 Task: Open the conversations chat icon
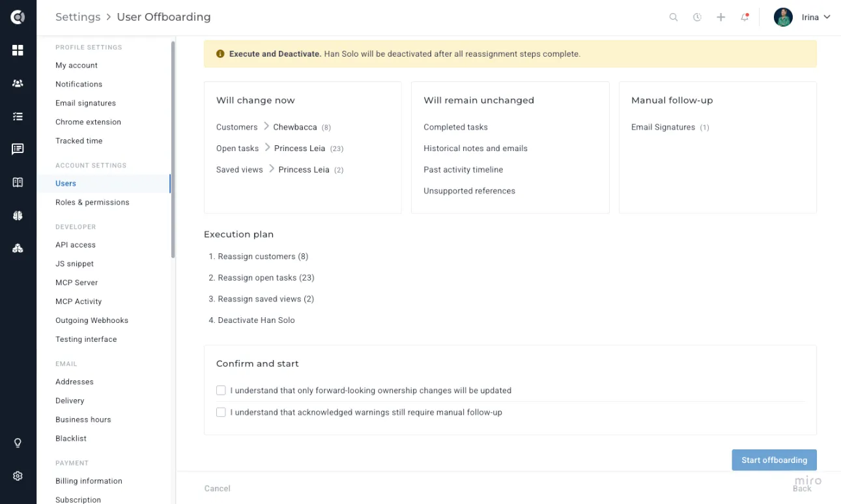point(18,149)
